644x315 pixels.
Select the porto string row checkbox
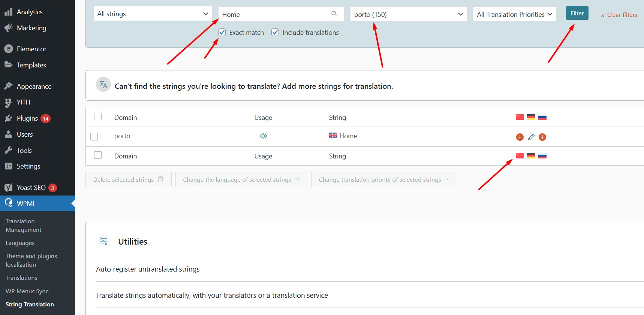[x=94, y=136]
